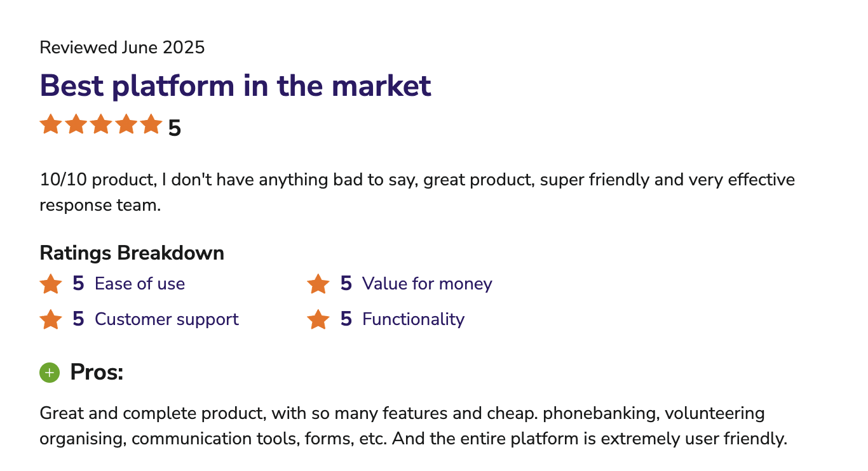Click the third star in overall rating
The height and width of the screenshot is (471, 868).
[101, 124]
